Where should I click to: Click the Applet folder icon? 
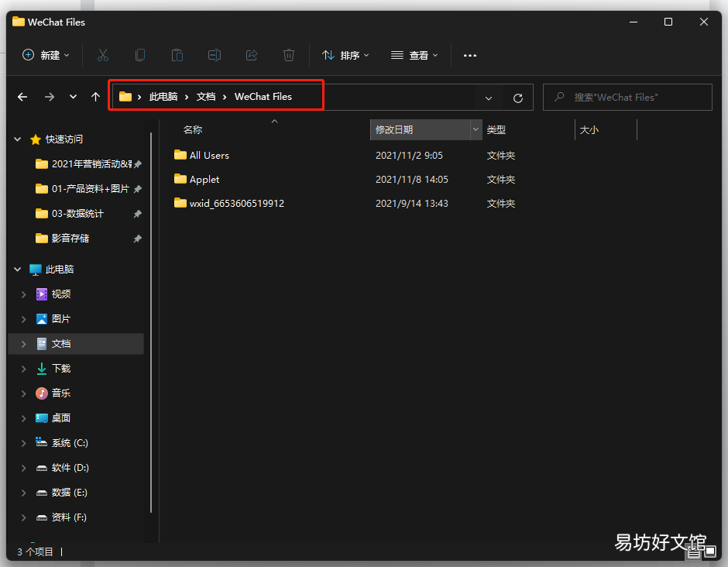(x=180, y=179)
